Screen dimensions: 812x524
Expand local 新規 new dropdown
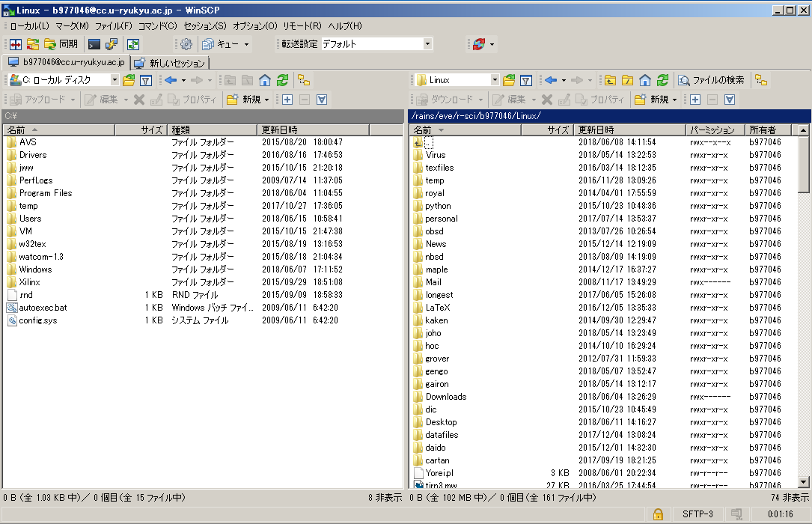click(x=267, y=100)
